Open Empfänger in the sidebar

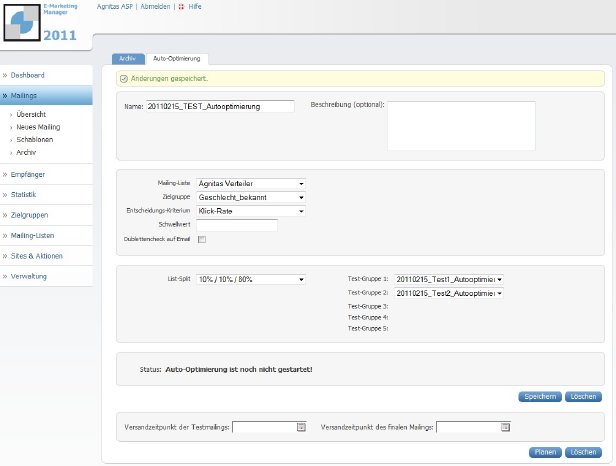click(x=46, y=174)
